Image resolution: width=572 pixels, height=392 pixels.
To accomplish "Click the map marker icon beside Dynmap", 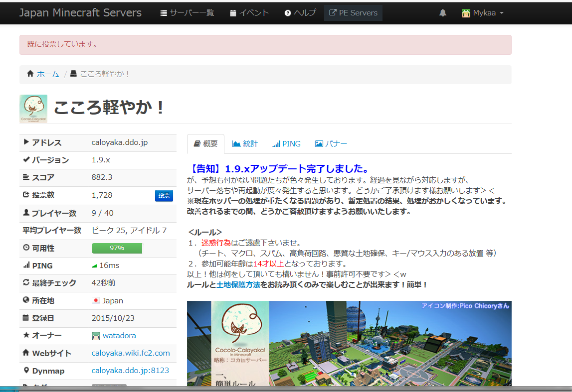I will pos(26,370).
